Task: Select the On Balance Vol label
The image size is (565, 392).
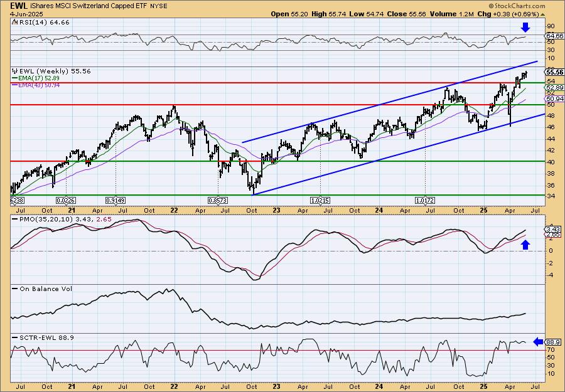Action: 42,289
